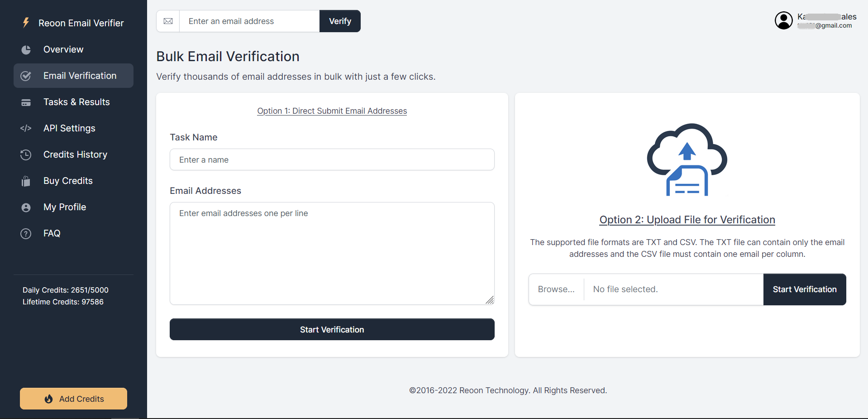868x419 pixels.
Task: Select the API Settings code icon
Action: (x=26, y=129)
